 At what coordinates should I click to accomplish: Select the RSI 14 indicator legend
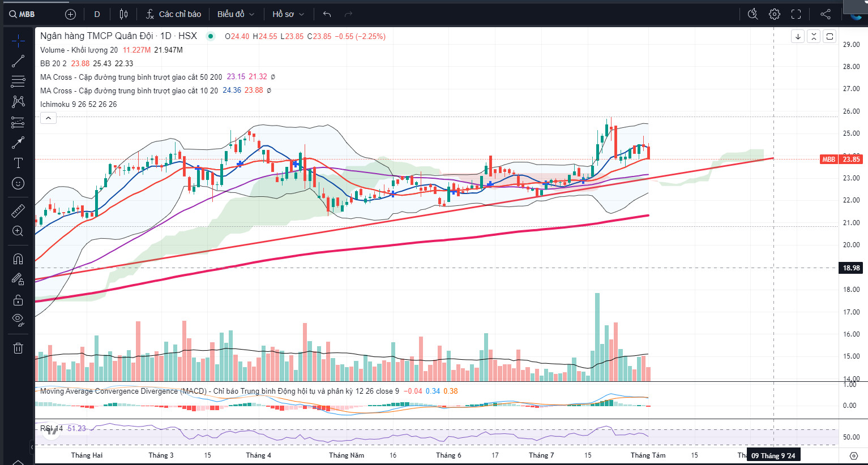52,428
